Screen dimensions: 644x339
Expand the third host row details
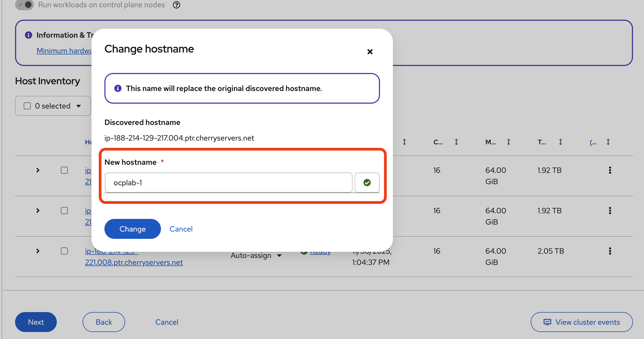coord(38,251)
